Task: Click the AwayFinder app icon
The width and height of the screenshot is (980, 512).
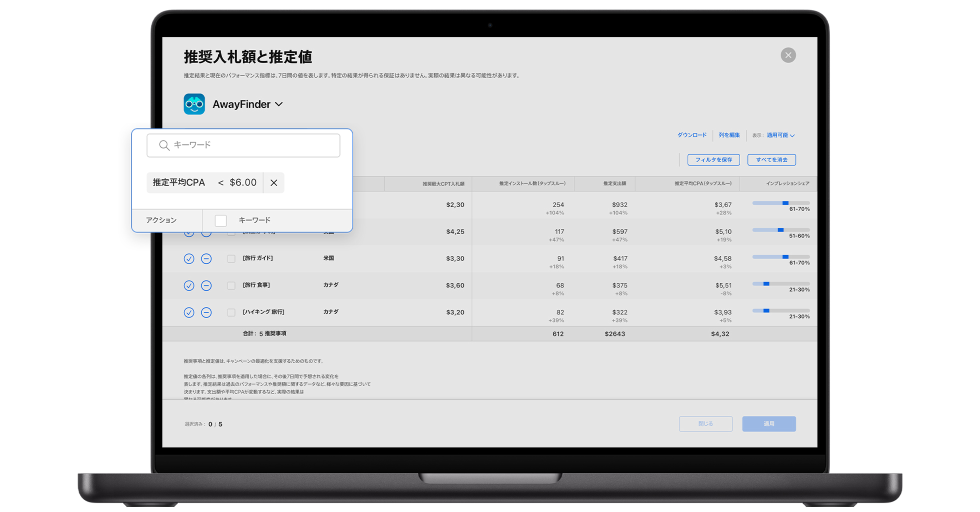Action: (x=194, y=104)
